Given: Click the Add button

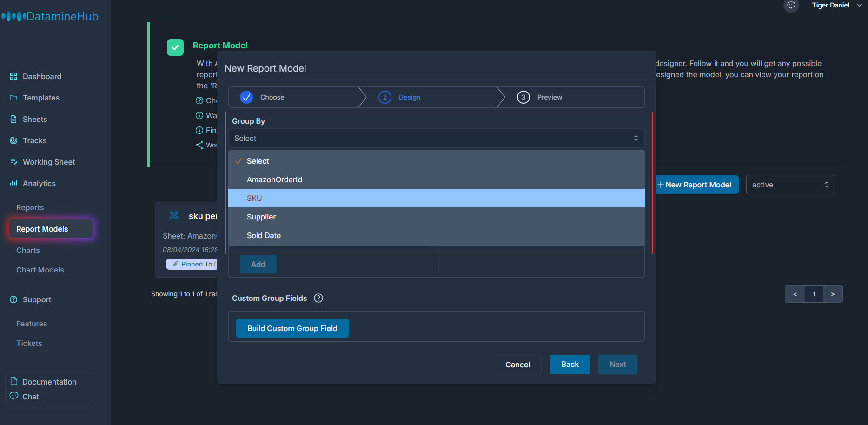Looking at the screenshot, I should pyautogui.click(x=258, y=264).
